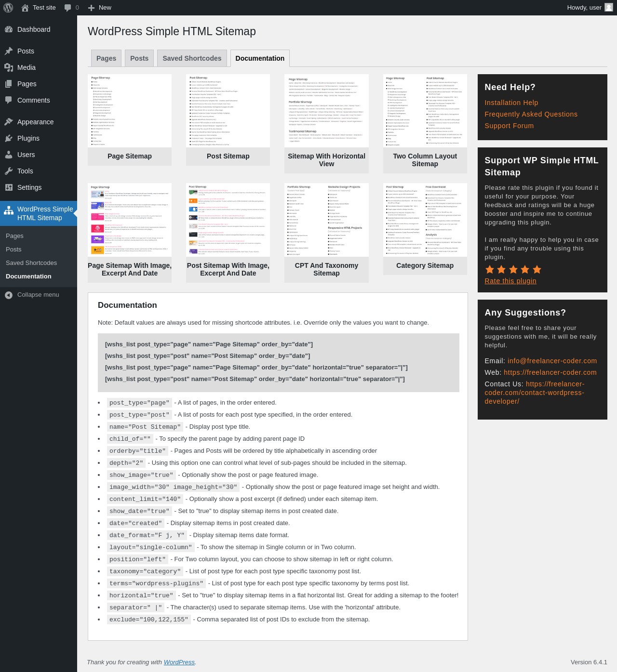The image size is (617, 672).
Task: Click the Settings sliders icon
Action: [x=9, y=187]
